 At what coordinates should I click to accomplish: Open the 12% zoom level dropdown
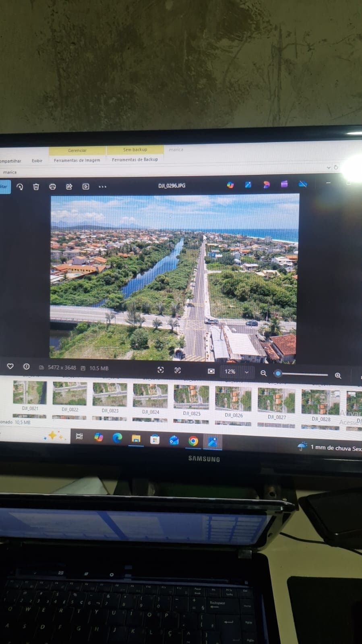(246, 372)
